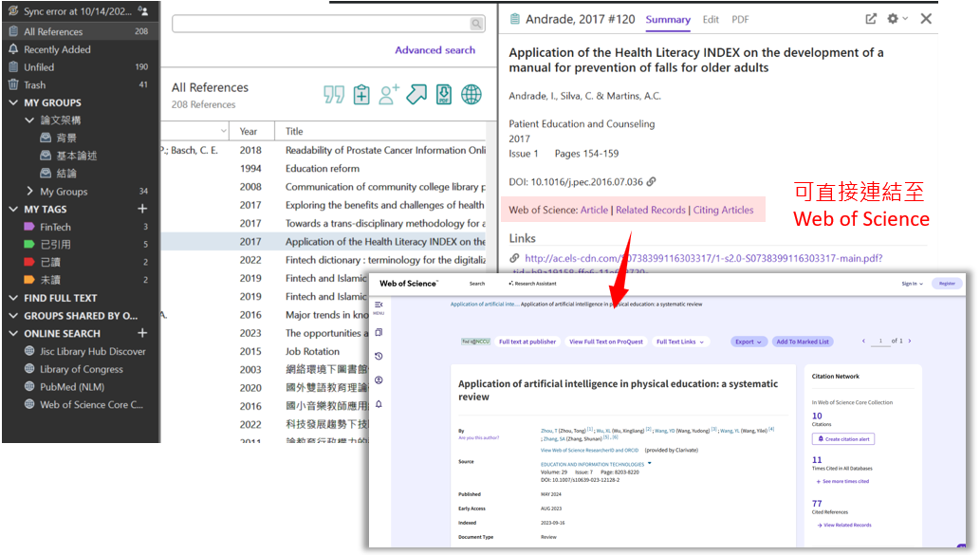Select the Education reform reference row
Image resolution: width=980 pixels, height=555 pixels.
324,168
